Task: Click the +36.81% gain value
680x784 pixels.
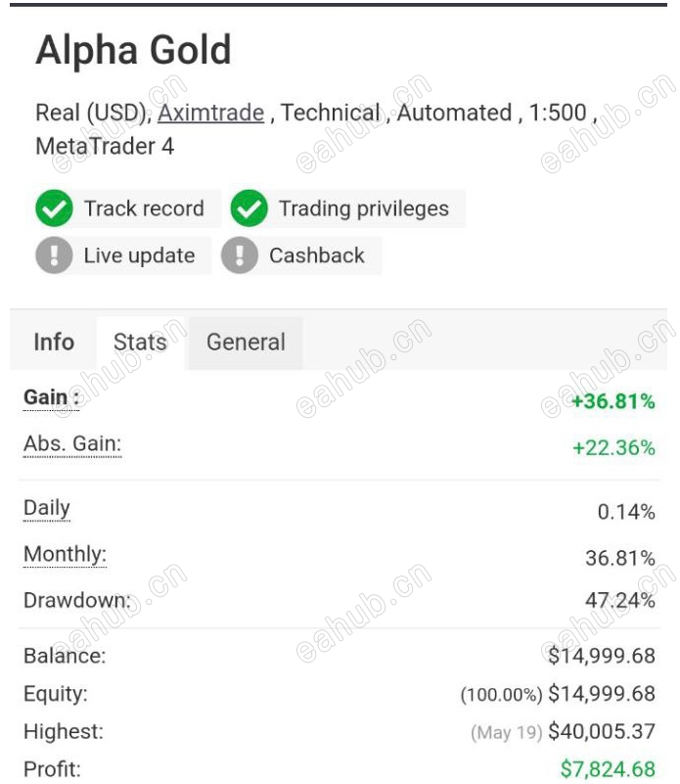Action: (x=613, y=401)
